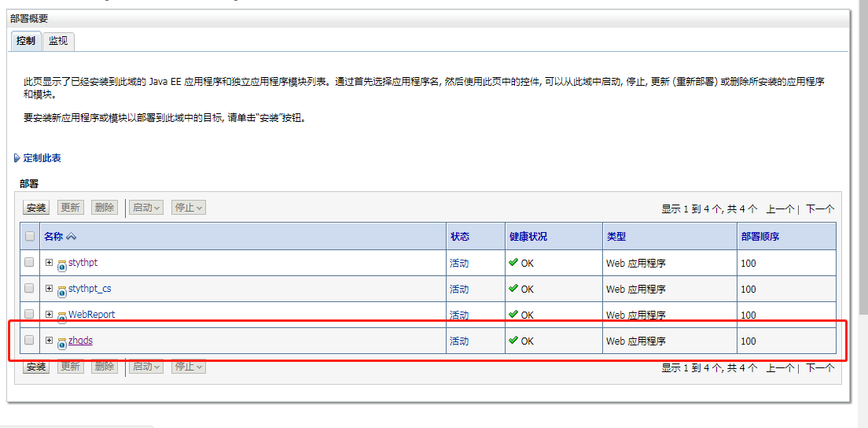The image size is (868, 428).
Task: Click the bottom 上一个 pagination link
Action: click(781, 367)
